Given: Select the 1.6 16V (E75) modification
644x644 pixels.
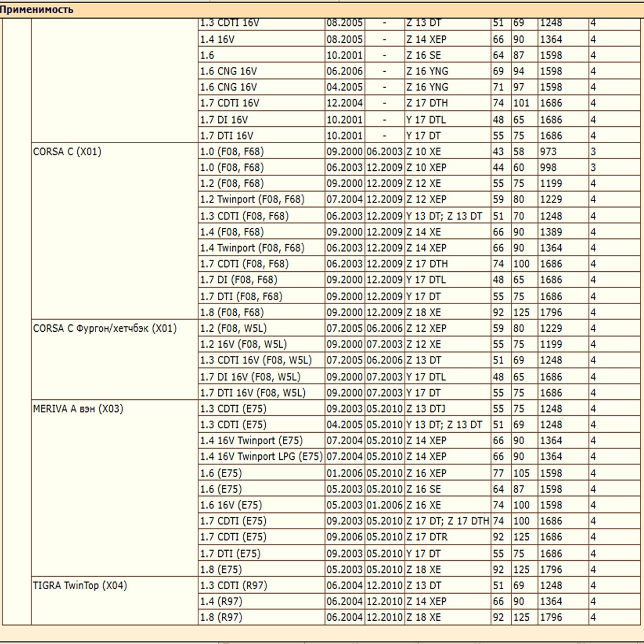Looking at the screenshot, I should pos(231,505).
